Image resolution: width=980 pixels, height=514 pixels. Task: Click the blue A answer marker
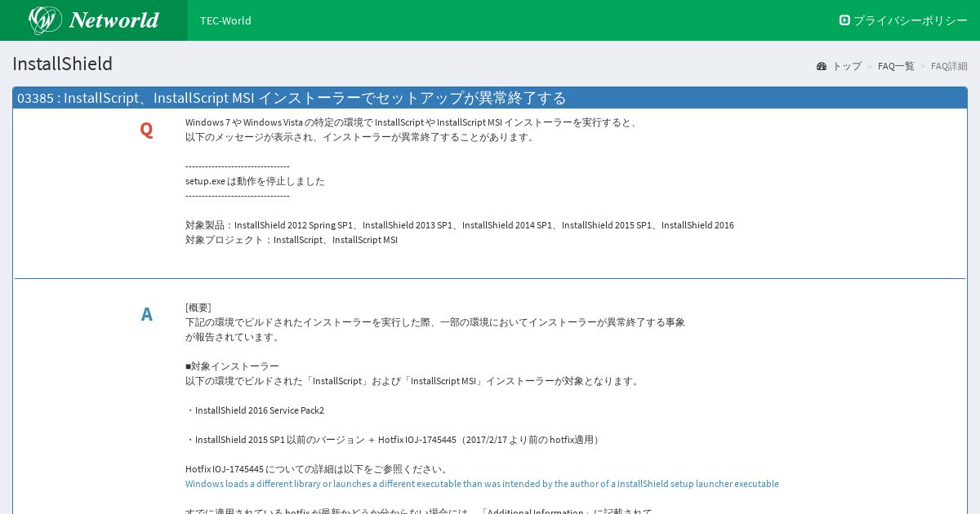[146, 314]
